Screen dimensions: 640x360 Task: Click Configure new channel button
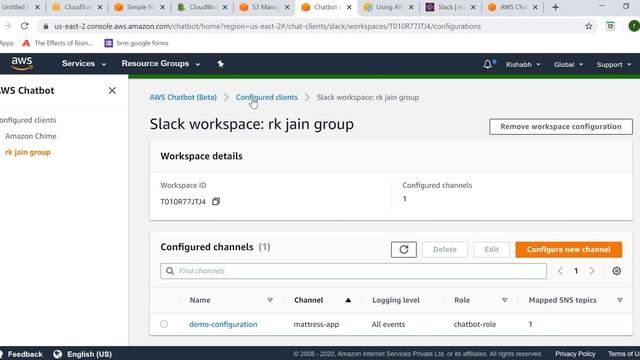pos(569,249)
